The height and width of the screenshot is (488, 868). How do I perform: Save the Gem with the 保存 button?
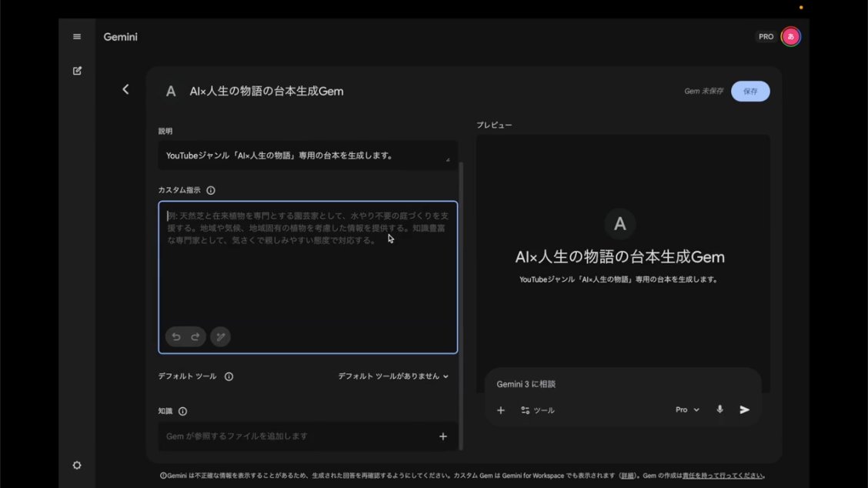750,92
